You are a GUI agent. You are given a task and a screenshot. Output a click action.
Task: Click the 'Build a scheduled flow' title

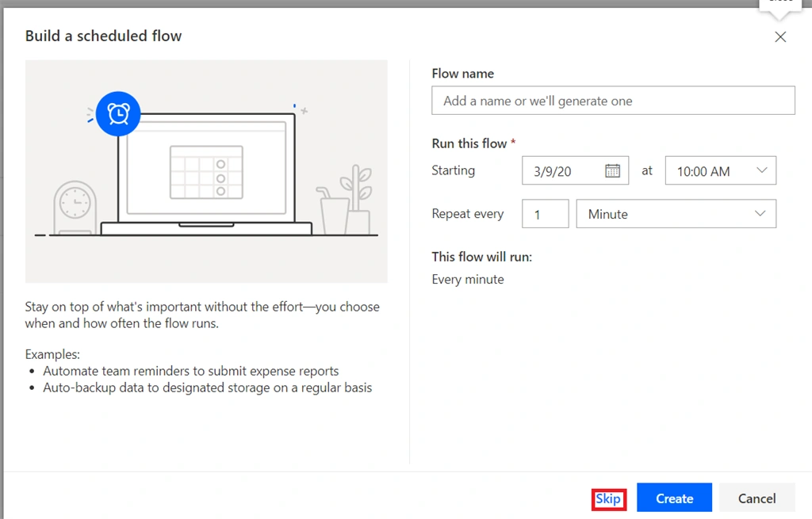tap(104, 36)
